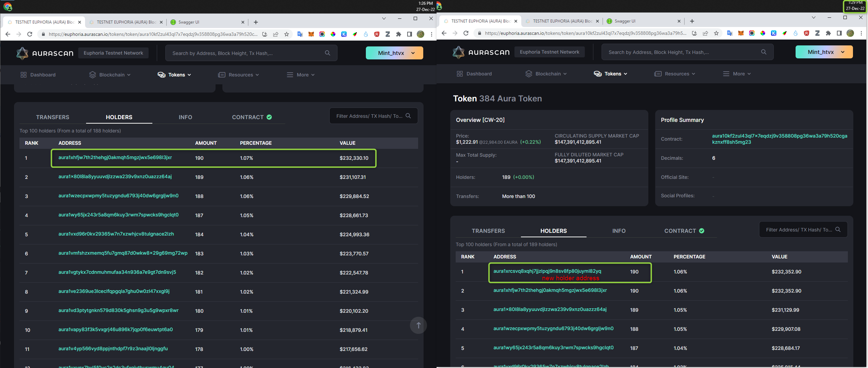Screen dimensions: 868x368
Task: Click filter search icon in left holders panel
Action: click(x=408, y=116)
